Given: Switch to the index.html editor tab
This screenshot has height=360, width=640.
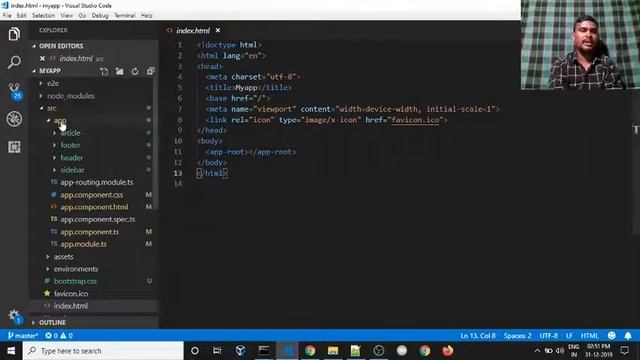Looking at the screenshot, I should click(x=193, y=30).
